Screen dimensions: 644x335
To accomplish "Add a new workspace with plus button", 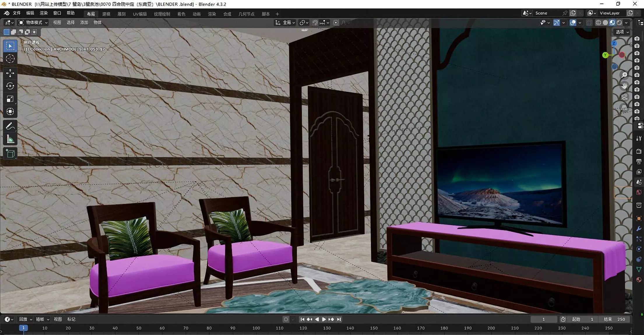I will click(277, 14).
